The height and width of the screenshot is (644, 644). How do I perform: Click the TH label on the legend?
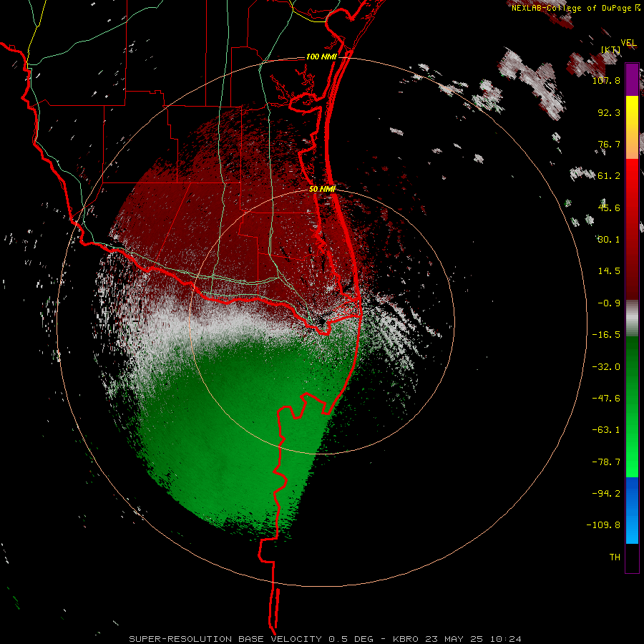coord(615,557)
